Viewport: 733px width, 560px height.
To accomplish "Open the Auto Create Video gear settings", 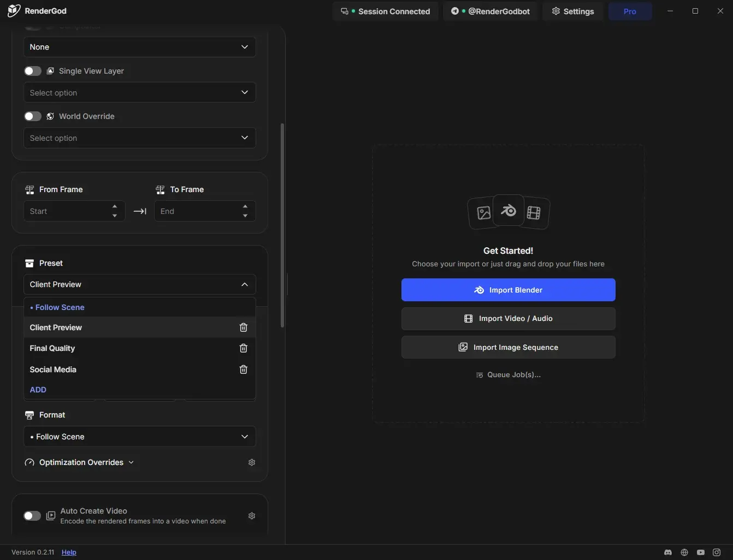I will 252,516.
